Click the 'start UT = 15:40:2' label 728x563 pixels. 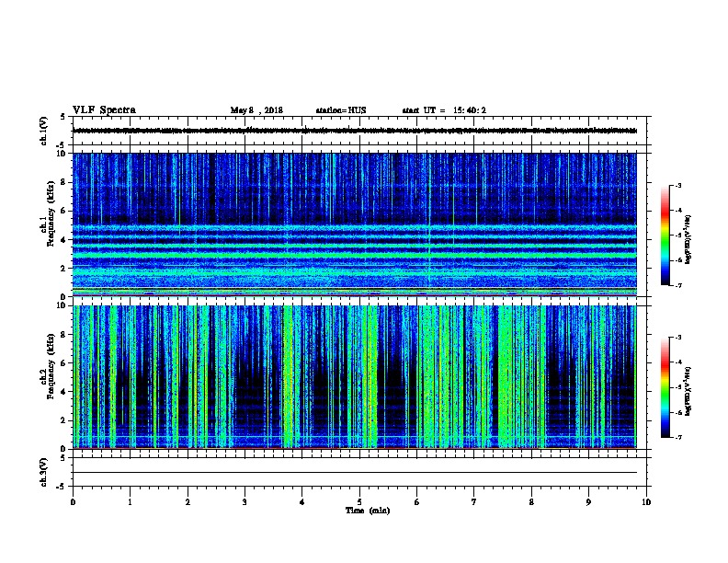pyautogui.click(x=444, y=110)
